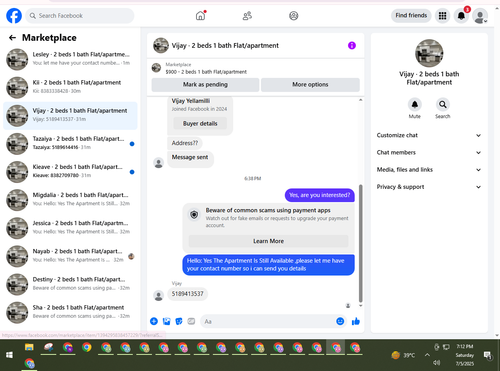Open Destiny's conversation
The image size is (500, 371).
70,284
